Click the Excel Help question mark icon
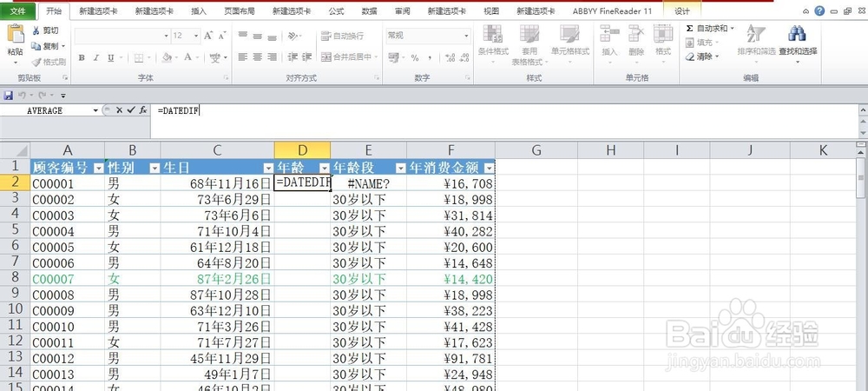Screen dimensions: 868x391 [819, 10]
